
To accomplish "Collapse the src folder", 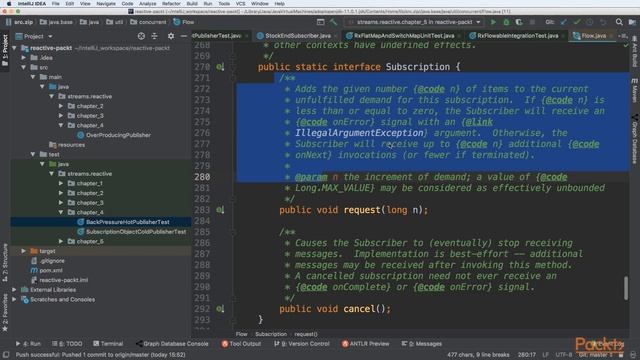I will (24, 67).
